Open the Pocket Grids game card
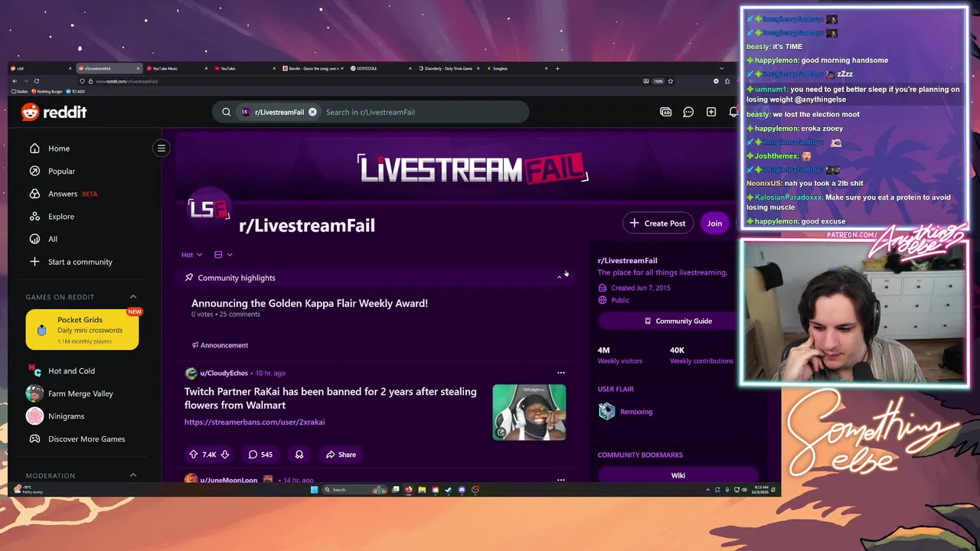The width and height of the screenshot is (980, 551). pyautogui.click(x=82, y=330)
